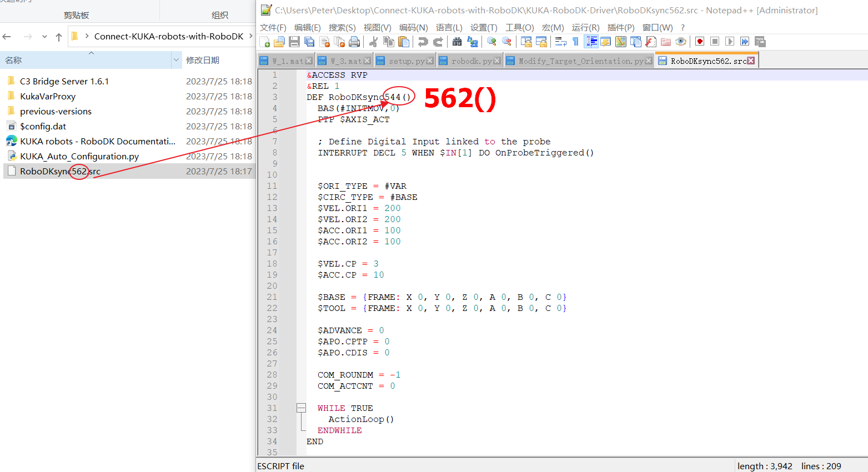This screenshot has height=472, width=868.
Task: Click the Save All toolbar icon
Action: (309, 42)
